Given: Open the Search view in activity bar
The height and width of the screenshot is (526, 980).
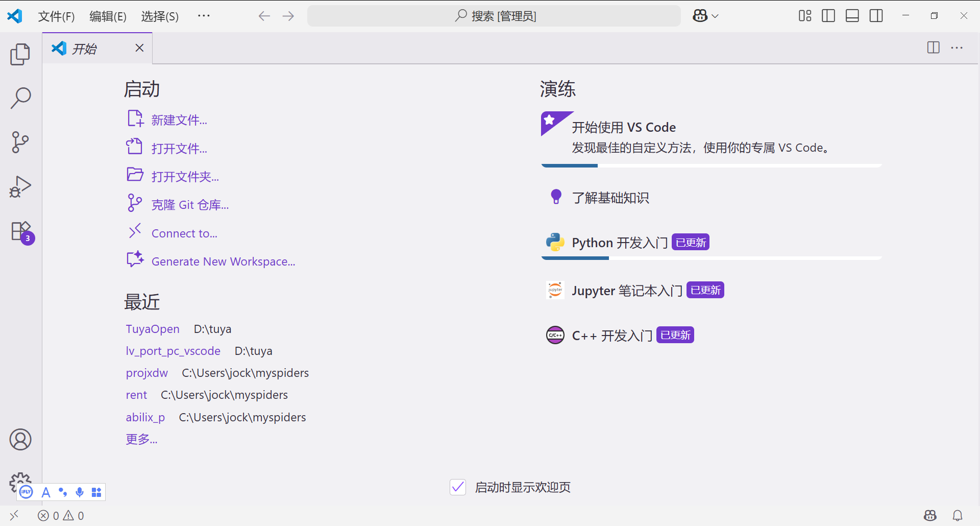Looking at the screenshot, I should click(x=20, y=98).
